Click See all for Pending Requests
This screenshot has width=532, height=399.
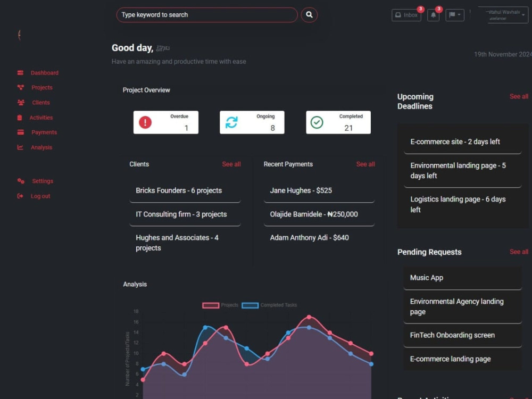(519, 252)
